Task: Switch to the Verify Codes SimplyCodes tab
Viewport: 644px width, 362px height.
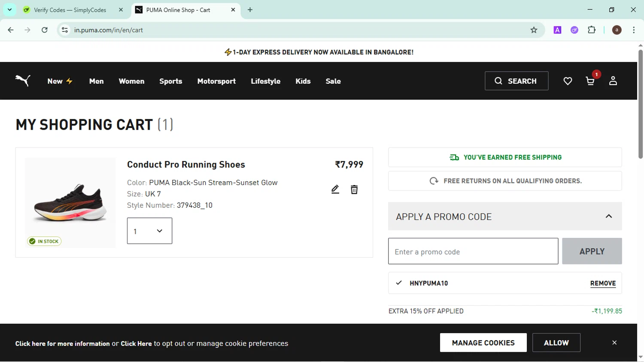Action: tap(70, 10)
